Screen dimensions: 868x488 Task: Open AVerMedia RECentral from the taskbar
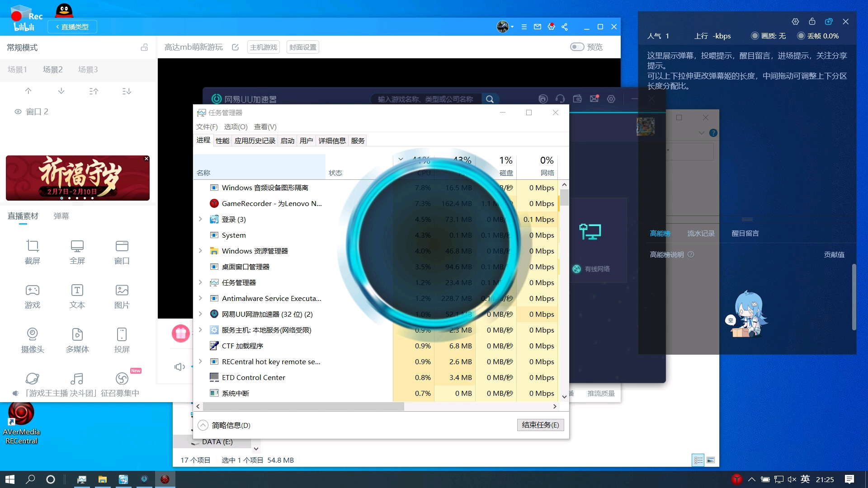(165, 479)
